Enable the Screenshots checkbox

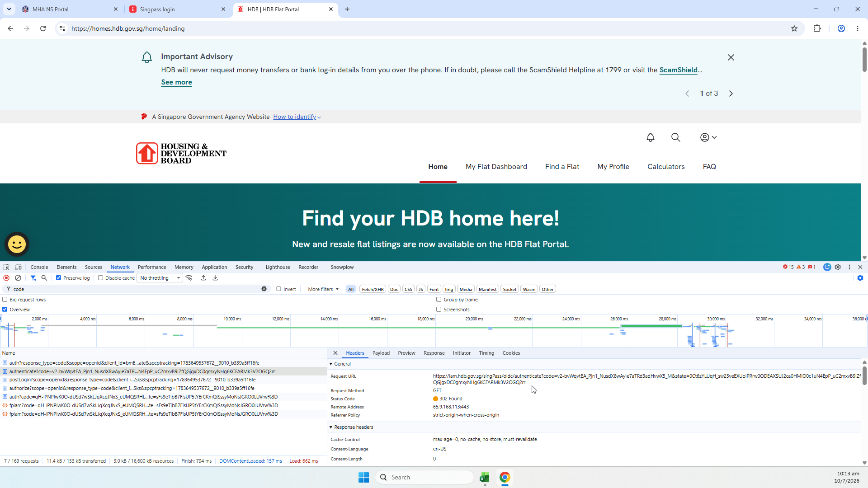[x=439, y=310]
